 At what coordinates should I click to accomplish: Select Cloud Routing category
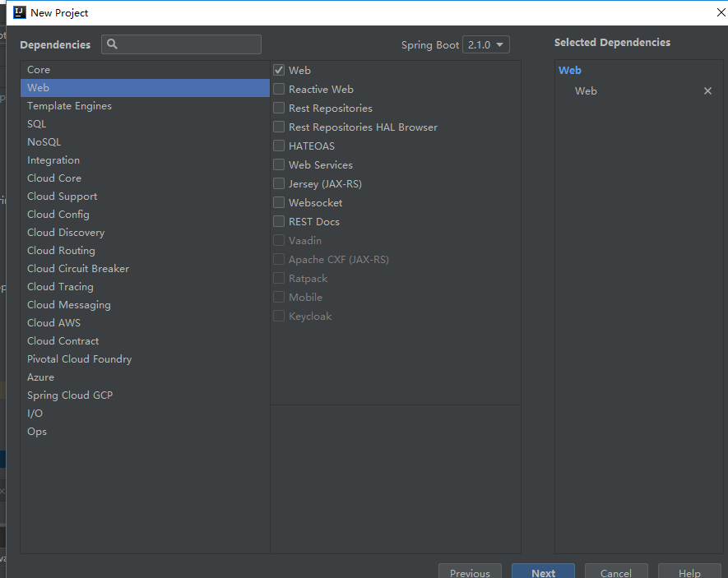(x=145, y=251)
